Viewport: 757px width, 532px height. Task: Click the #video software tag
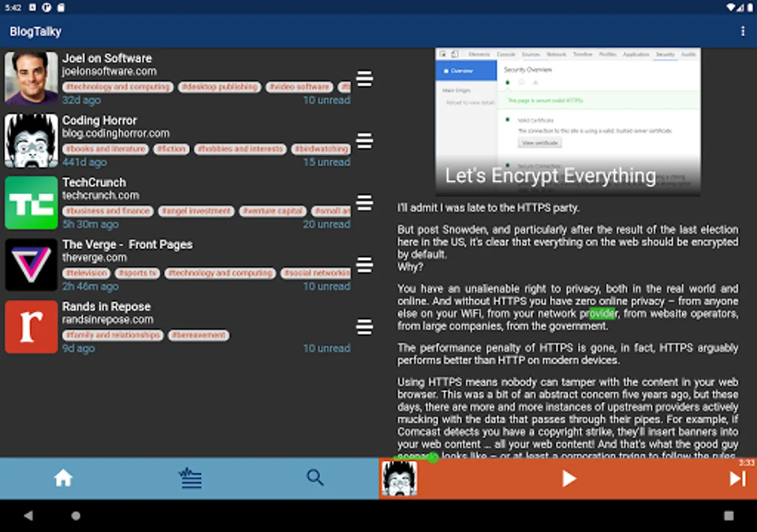[299, 87]
